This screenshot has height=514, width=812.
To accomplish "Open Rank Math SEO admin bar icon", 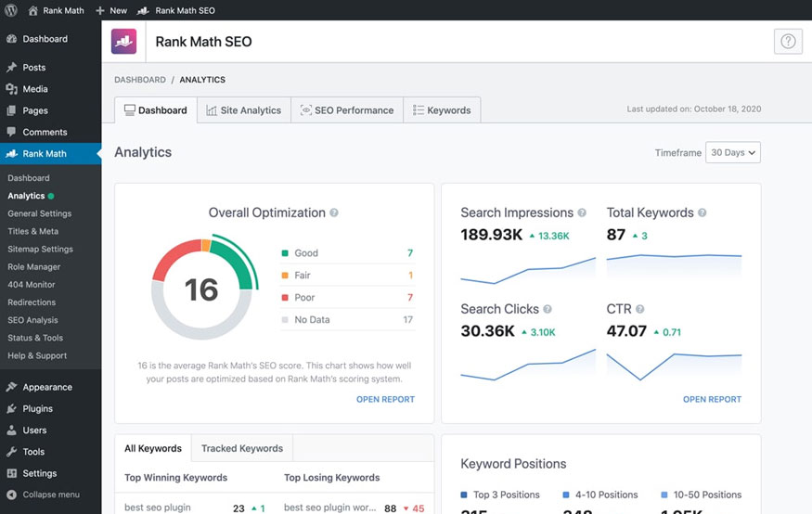I will pyautogui.click(x=143, y=10).
